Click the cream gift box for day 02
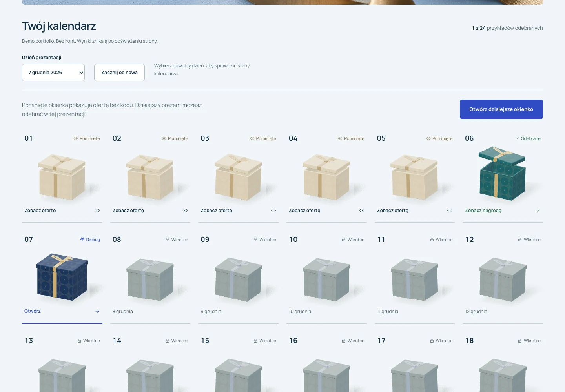Viewport: 565px width, 392px height. pos(150,177)
